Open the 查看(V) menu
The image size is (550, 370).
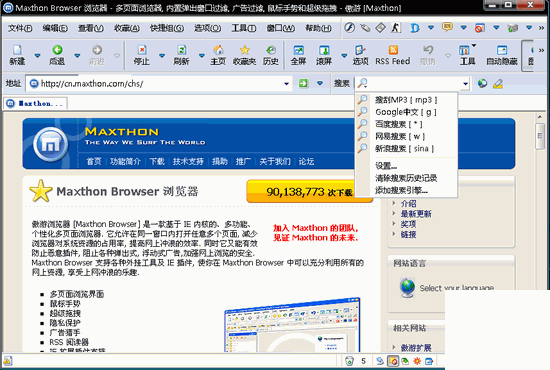click(90, 28)
